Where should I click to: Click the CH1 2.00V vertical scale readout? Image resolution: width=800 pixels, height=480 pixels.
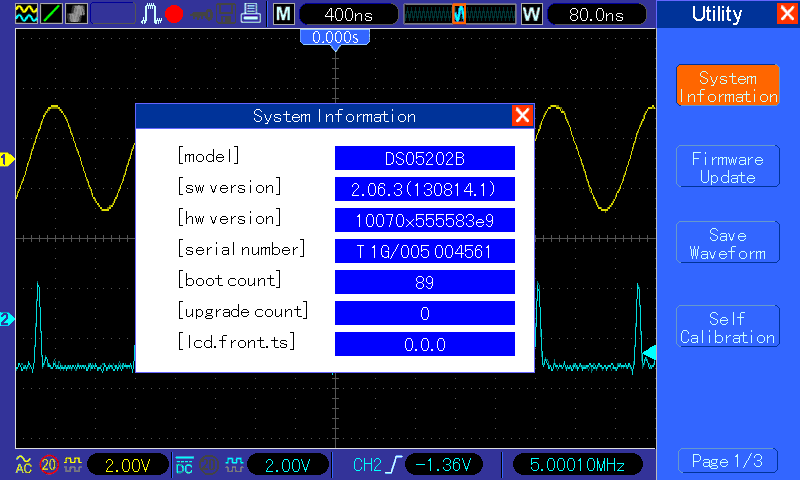tap(128, 465)
